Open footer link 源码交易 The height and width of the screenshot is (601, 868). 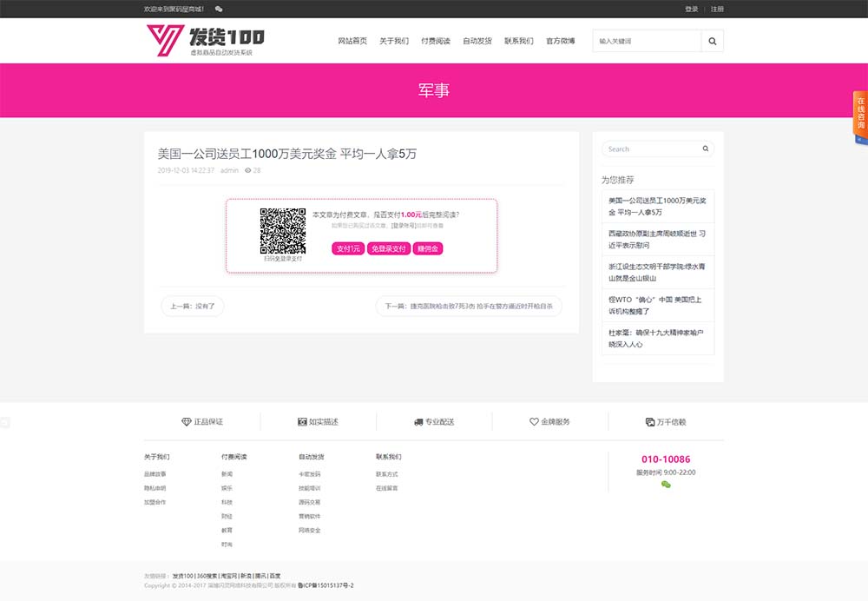(310, 502)
